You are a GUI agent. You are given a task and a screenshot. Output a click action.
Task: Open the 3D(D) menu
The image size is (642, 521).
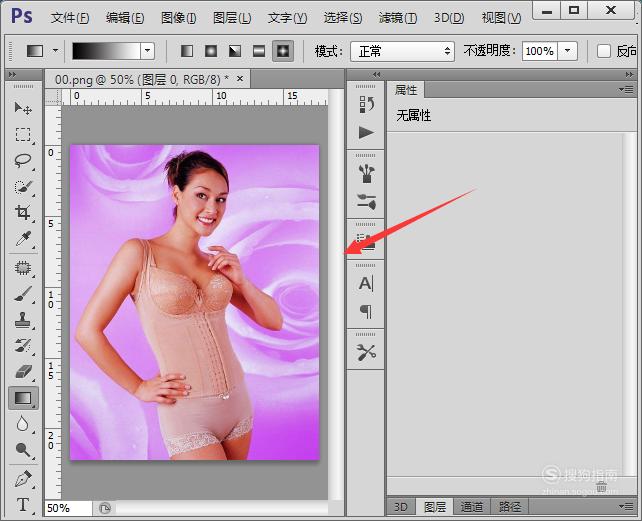coord(449,18)
